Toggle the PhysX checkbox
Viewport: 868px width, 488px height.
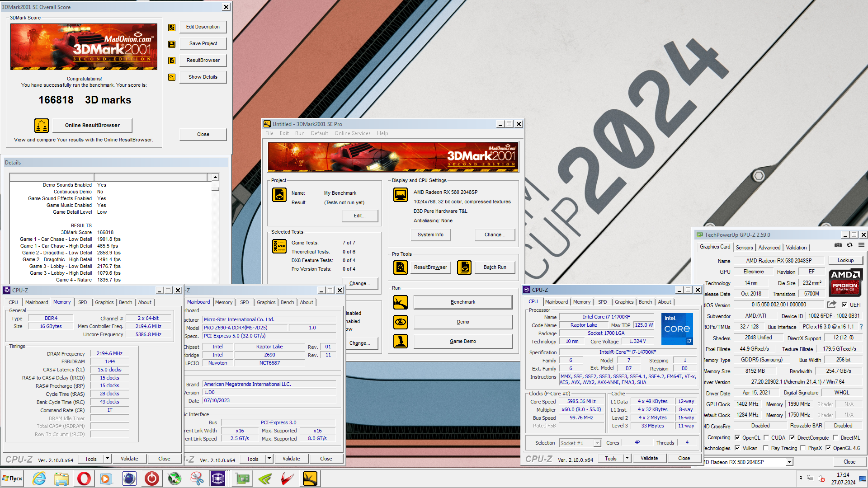[803, 448]
